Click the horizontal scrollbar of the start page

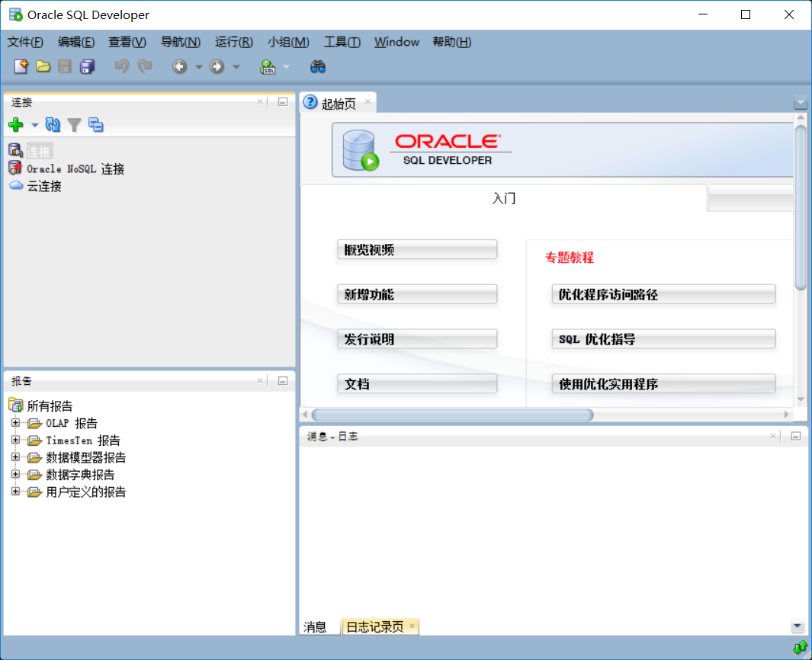tap(452, 415)
